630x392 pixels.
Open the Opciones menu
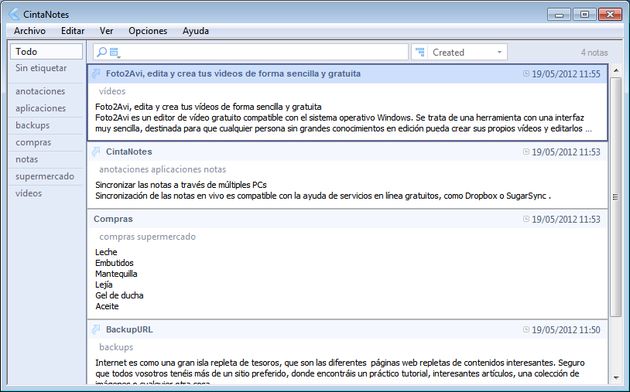148,31
